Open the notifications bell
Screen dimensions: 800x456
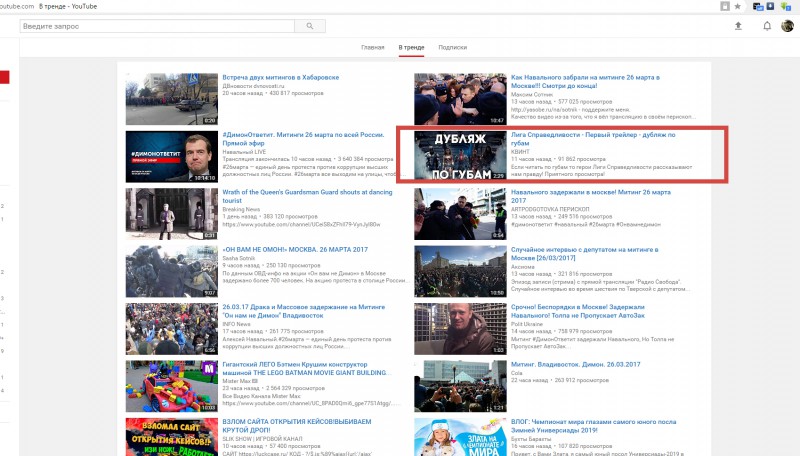coord(767,26)
